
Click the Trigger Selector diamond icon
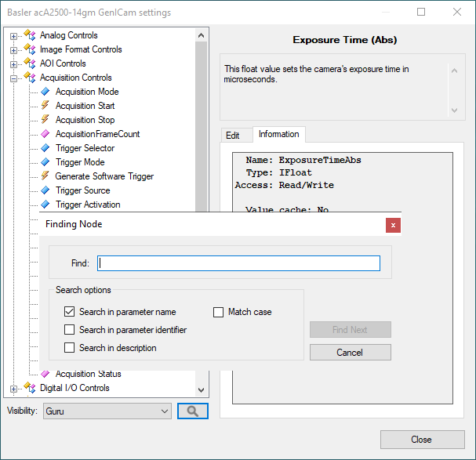coord(45,148)
